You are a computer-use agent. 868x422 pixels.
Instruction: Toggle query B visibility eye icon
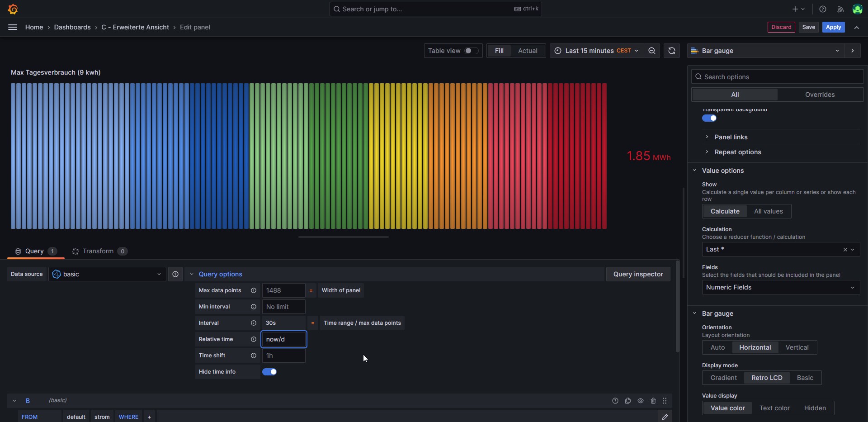(x=641, y=401)
